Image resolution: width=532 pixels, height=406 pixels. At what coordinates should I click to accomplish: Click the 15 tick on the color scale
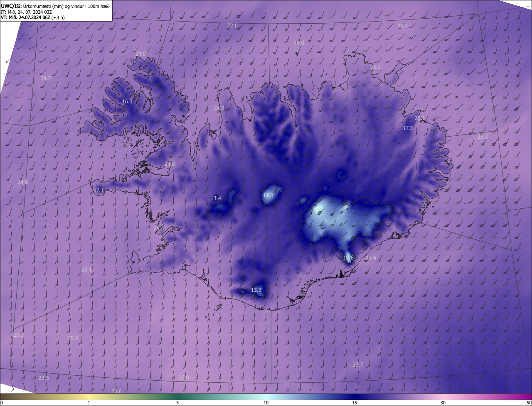[x=355, y=403]
